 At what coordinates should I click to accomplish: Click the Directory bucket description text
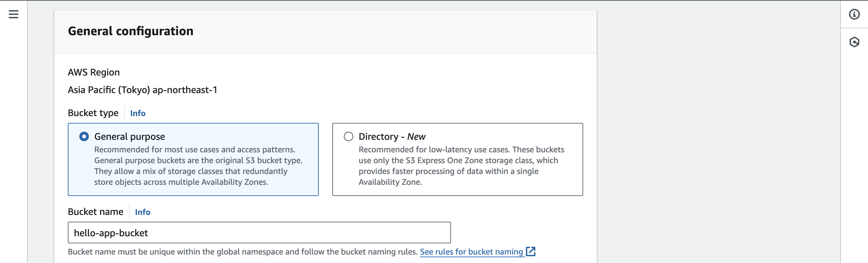tap(461, 166)
